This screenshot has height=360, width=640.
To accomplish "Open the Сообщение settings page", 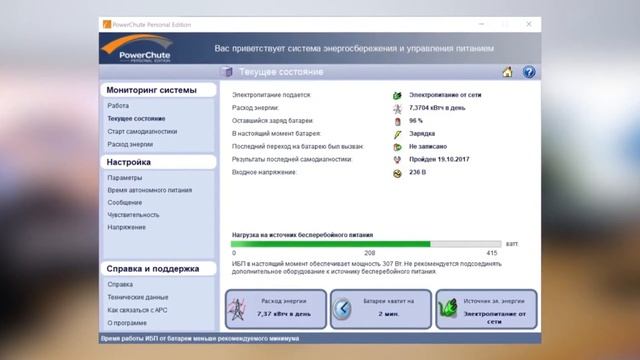I will 125,202.
